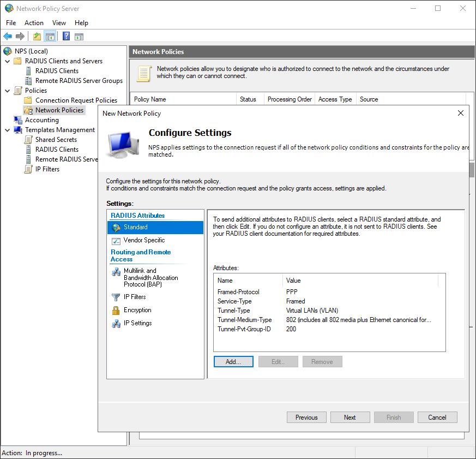Collapse the RADIUS Clients and Servers node
Viewport: 476px width, 459px height.
[x=8, y=61]
